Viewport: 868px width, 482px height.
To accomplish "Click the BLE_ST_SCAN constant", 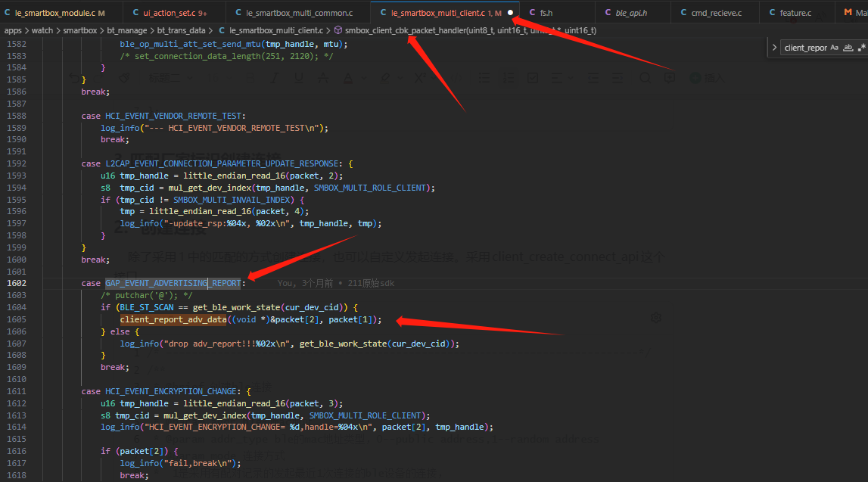I will pyautogui.click(x=146, y=307).
